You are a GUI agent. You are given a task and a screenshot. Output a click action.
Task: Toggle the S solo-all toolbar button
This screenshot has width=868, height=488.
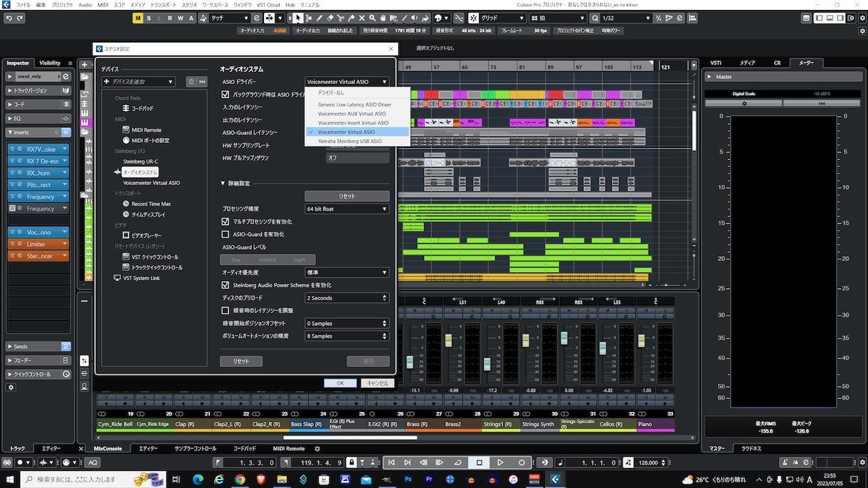point(148,18)
